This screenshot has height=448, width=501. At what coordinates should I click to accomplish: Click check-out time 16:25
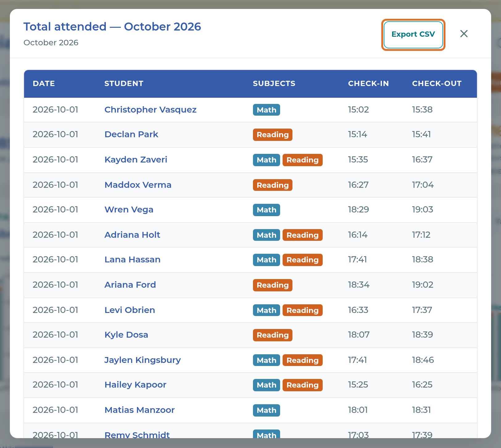coord(422,385)
